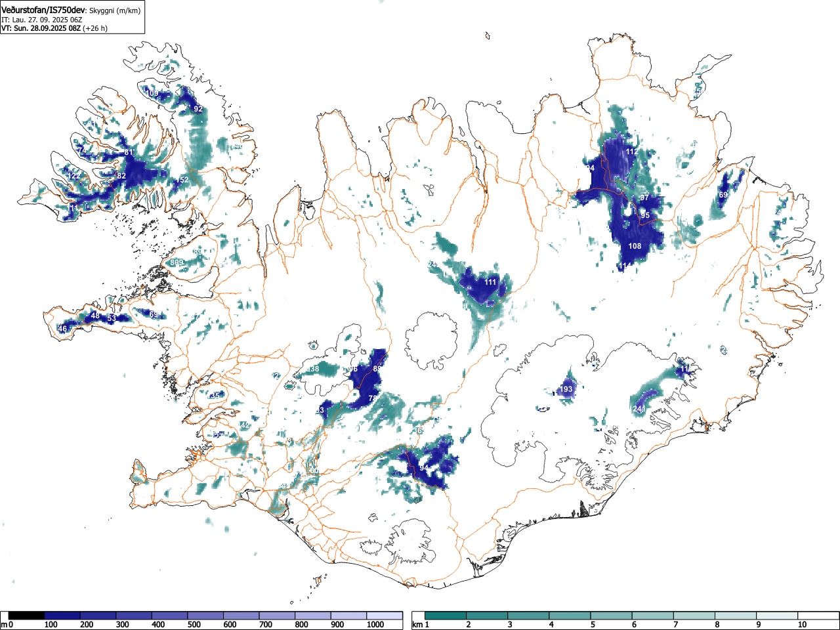
Task: Click the 152 visibility value on the map
Action: pos(182,180)
